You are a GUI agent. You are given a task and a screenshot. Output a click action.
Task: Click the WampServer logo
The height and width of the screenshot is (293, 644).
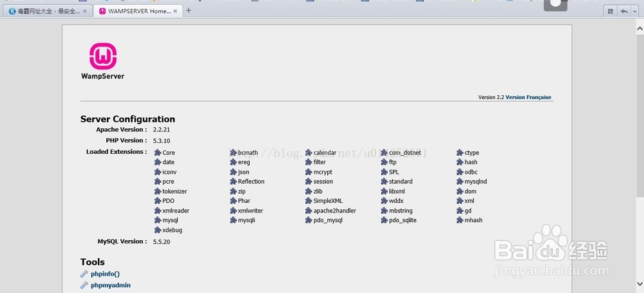coord(102,61)
